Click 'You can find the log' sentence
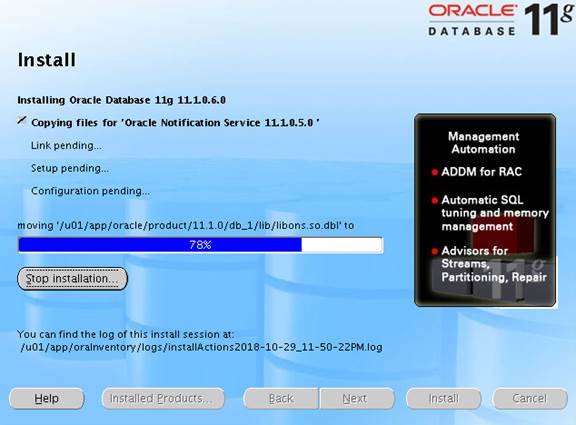The width and height of the screenshot is (576, 425). point(126,334)
